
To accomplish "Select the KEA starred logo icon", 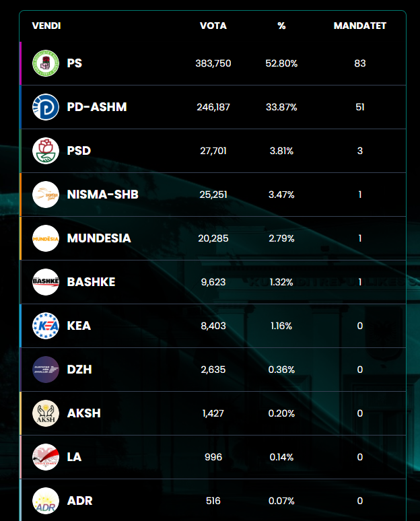I will (x=46, y=326).
